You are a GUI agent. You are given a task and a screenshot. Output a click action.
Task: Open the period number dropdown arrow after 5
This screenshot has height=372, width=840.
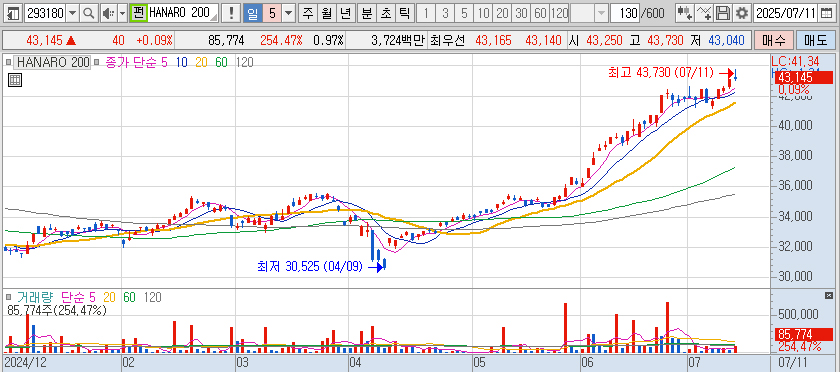click(289, 13)
